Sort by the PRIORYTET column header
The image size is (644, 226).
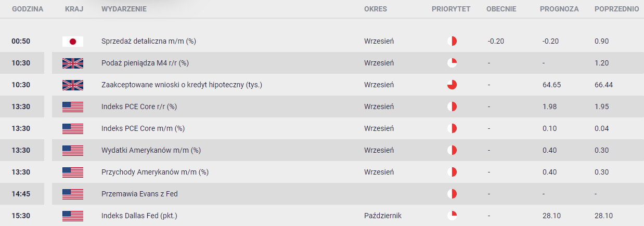(451, 9)
